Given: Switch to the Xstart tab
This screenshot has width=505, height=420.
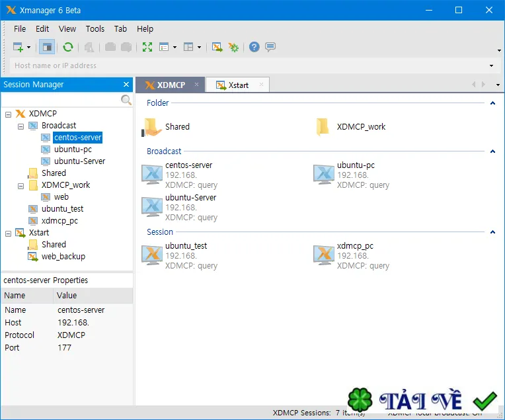Looking at the screenshot, I should [x=238, y=85].
